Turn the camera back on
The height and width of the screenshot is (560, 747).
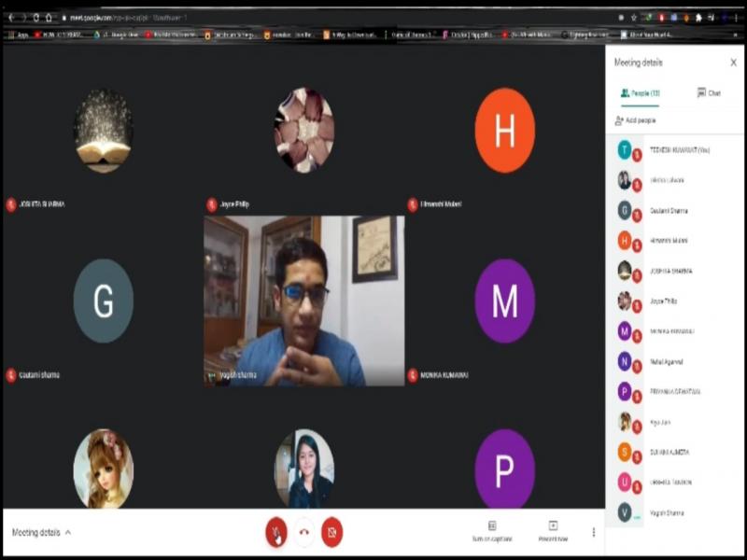(x=331, y=532)
